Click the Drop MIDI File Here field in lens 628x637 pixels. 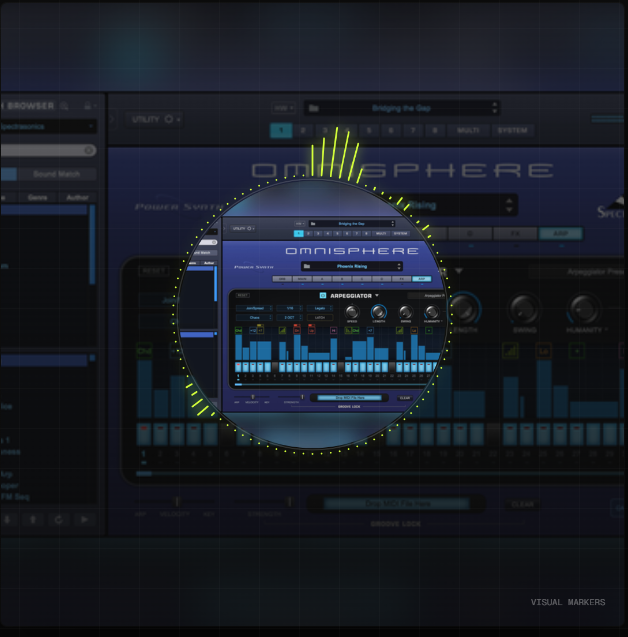[x=350, y=398]
